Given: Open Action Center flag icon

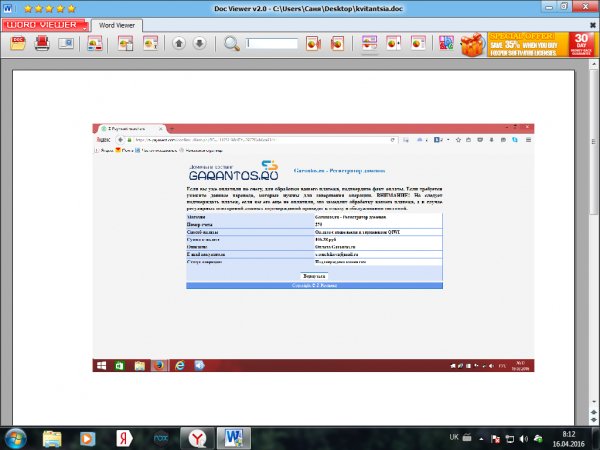Looking at the screenshot, I should [x=496, y=439].
